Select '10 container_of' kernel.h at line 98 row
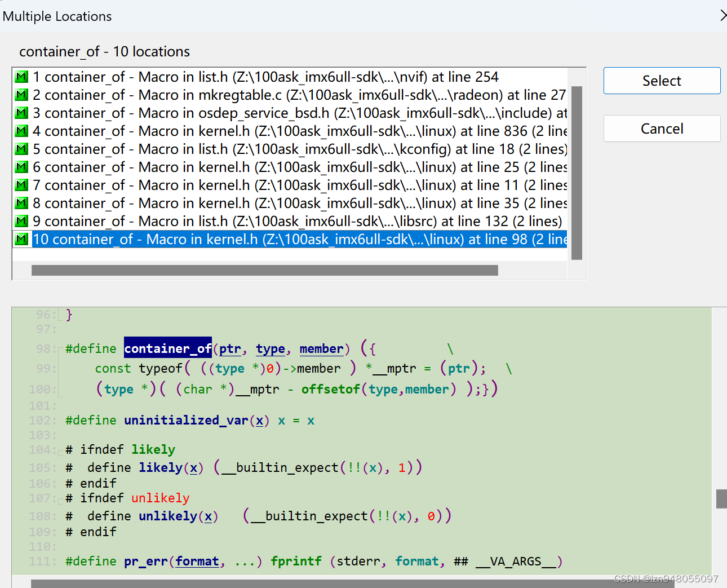Image resolution: width=727 pixels, height=588 pixels. (290, 239)
